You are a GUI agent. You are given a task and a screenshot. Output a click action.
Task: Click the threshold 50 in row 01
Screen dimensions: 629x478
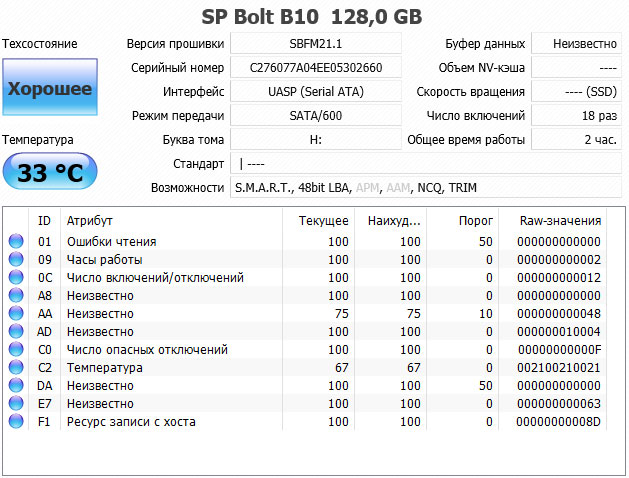[485, 241]
